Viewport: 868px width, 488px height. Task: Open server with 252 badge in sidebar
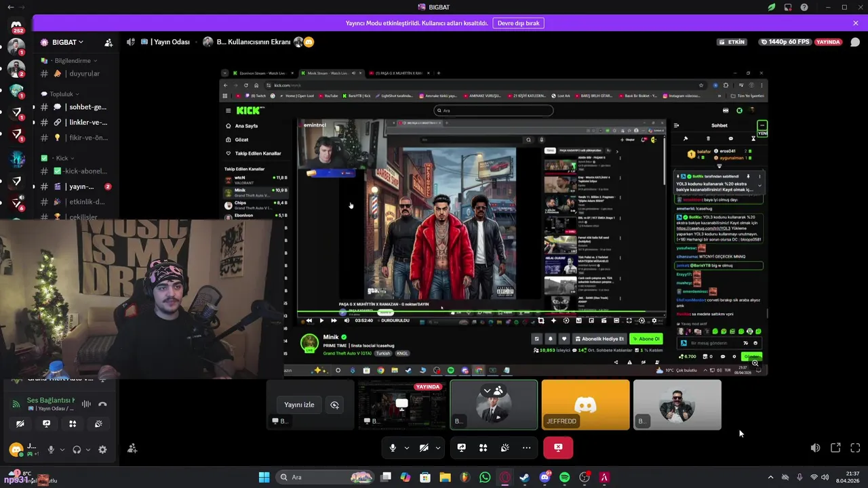coord(16,25)
